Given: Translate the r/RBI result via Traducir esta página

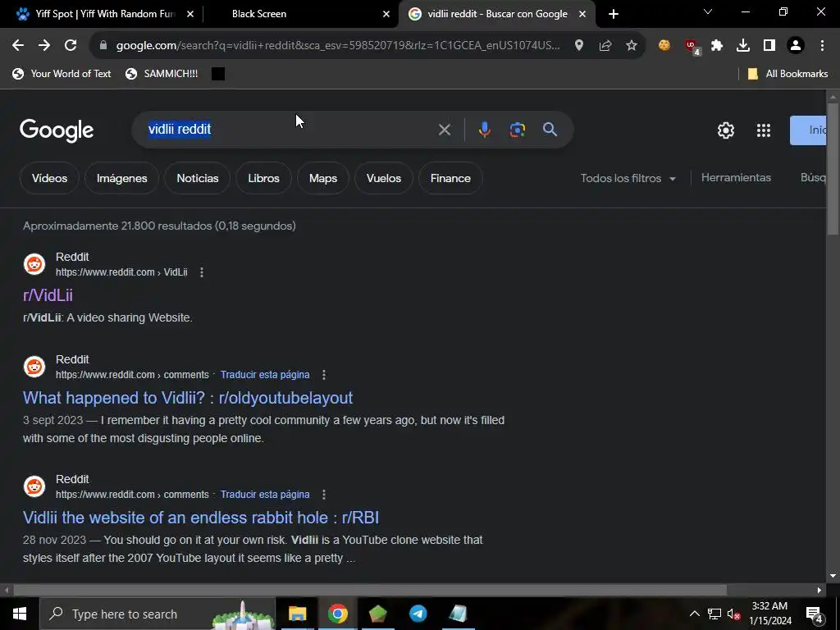Looking at the screenshot, I should (265, 495).
